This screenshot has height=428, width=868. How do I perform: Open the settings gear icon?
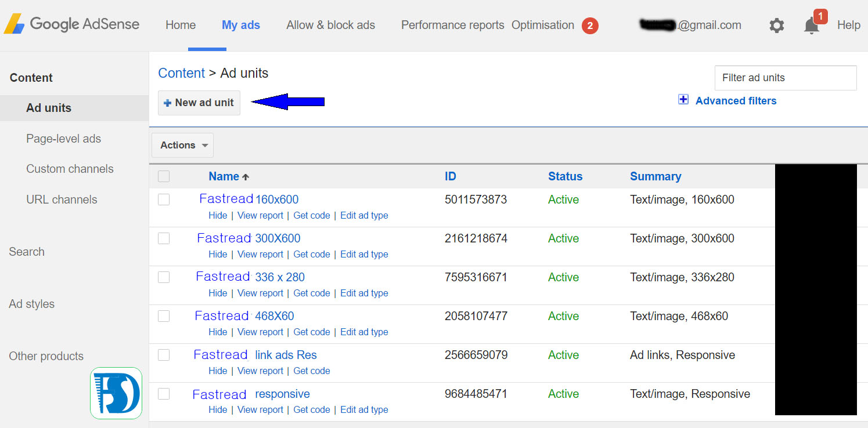[776, 26]
